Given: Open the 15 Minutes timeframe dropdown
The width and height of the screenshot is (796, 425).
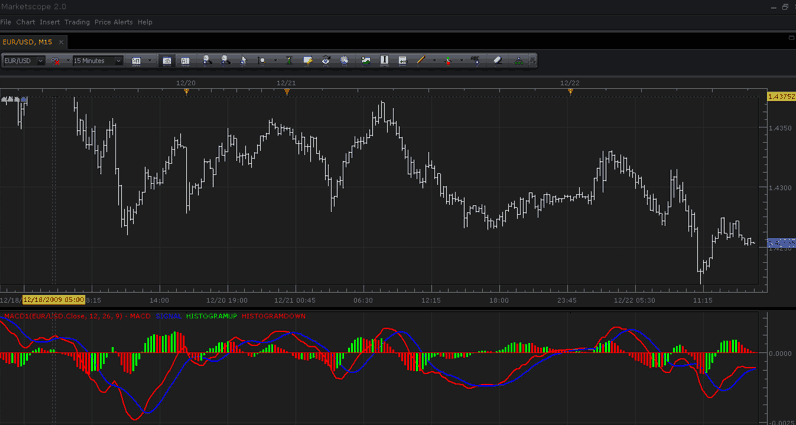Looking at the screenshot, I should click(118, 61).
